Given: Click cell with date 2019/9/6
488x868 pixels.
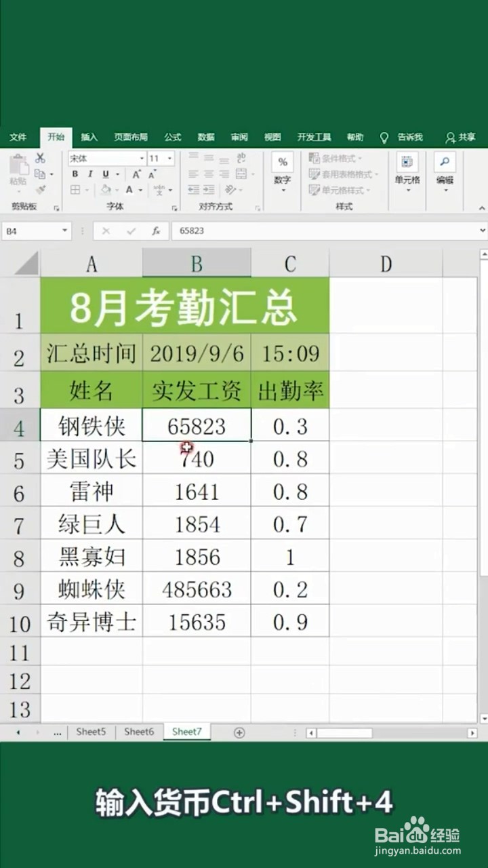Looking at the screenshot, I should click(197, 353).
